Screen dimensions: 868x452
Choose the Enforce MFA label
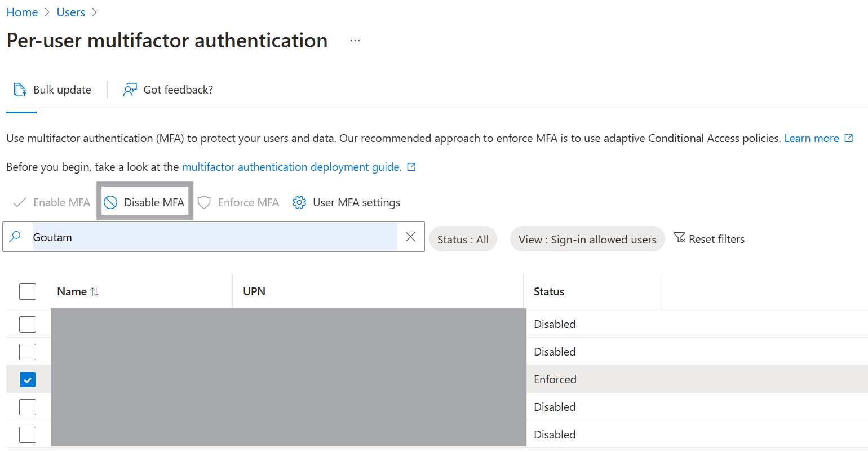coord(249,202)
